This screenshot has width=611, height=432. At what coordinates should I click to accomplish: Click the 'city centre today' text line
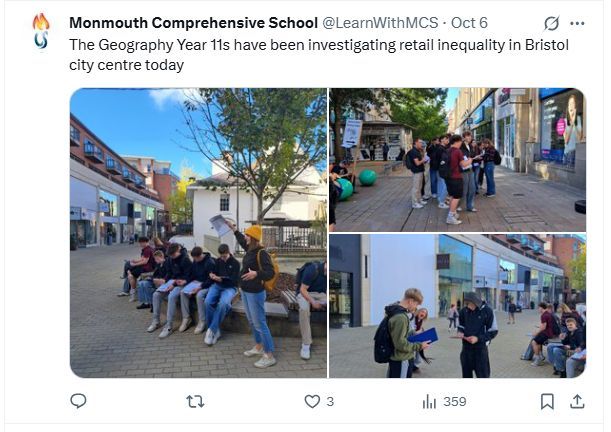point(126,65)
